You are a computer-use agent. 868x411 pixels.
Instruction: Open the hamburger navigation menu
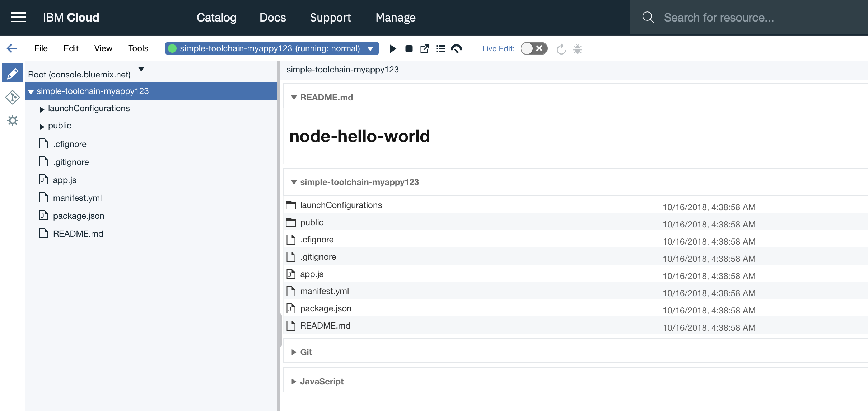coord(19,17)
